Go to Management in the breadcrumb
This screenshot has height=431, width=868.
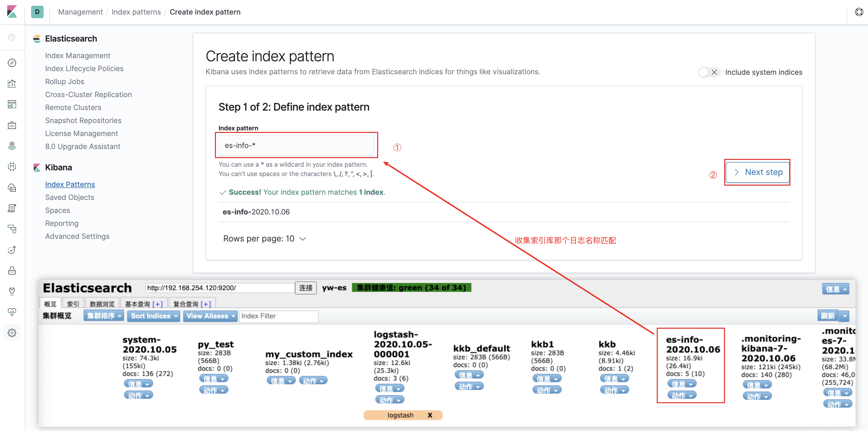pos(80,12)
